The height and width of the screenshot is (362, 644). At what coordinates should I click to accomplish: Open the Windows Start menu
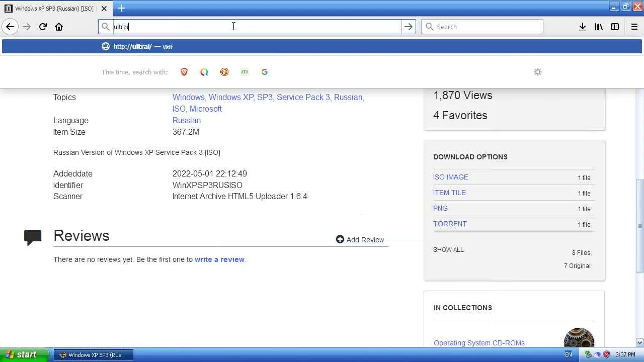[25, 354]
